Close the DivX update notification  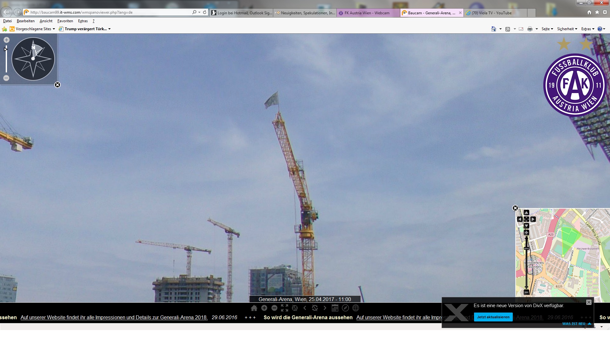589,302
